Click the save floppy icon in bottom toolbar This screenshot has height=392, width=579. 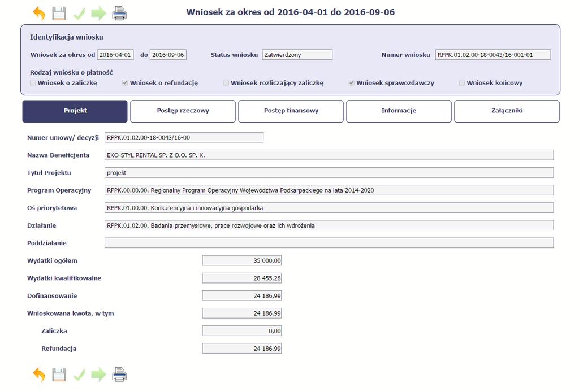(x=59, y=374)
